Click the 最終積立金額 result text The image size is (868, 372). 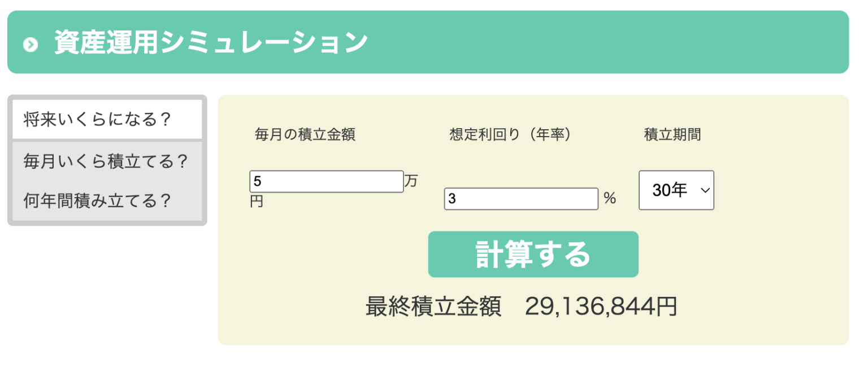coord(432,305)
